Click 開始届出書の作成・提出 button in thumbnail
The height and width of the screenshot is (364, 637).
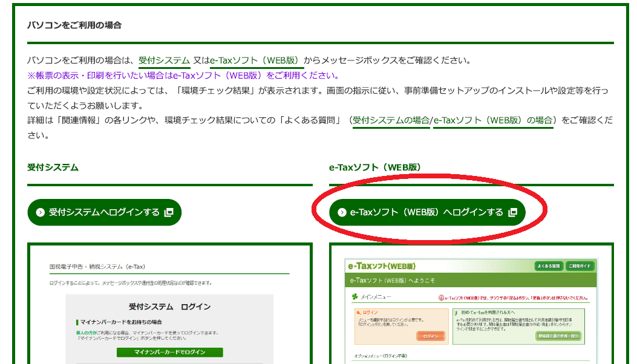coord(558,336)
